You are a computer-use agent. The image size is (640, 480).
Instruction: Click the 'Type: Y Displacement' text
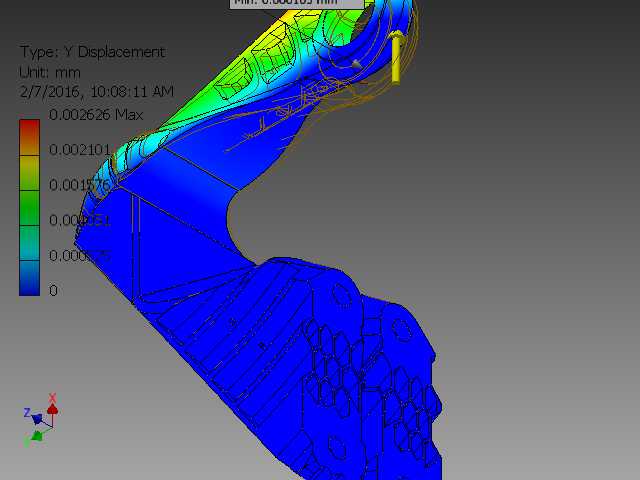(93, 52)
